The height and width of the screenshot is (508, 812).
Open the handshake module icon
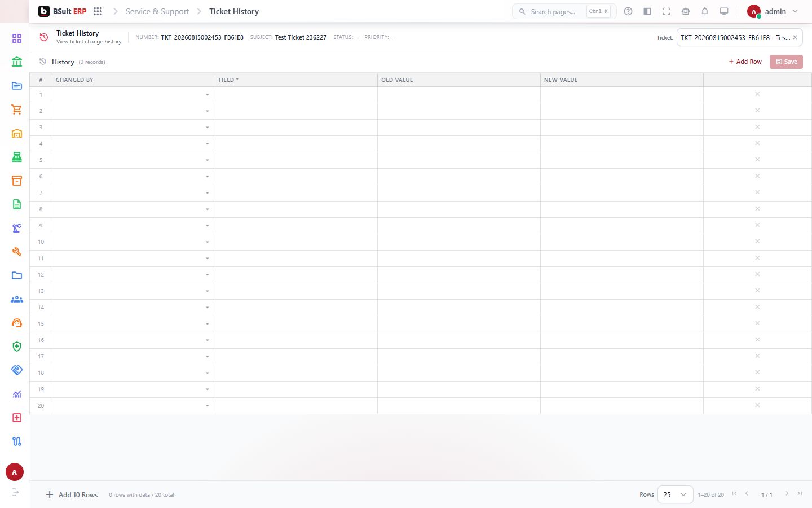point(17,370)
